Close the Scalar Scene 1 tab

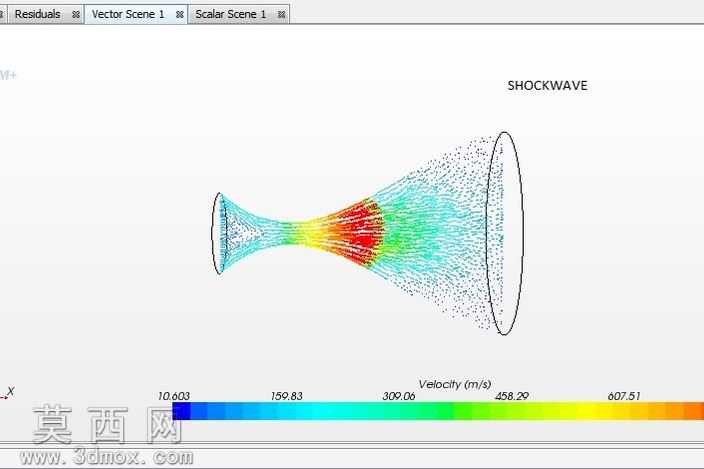(x=282, y=15)
